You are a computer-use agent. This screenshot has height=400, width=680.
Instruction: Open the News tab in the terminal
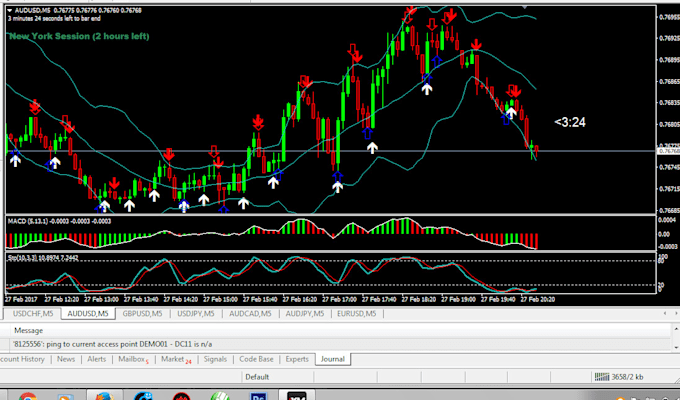[x=66, y=359]
